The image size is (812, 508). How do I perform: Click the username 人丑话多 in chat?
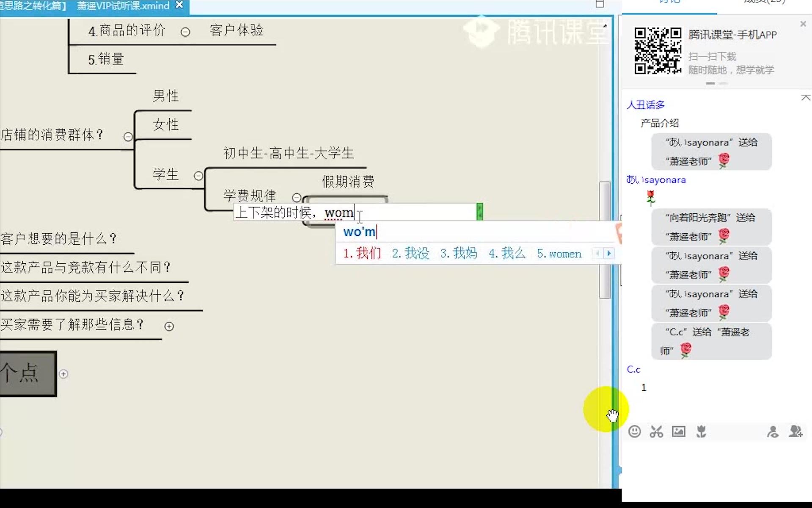coord(645,105)
